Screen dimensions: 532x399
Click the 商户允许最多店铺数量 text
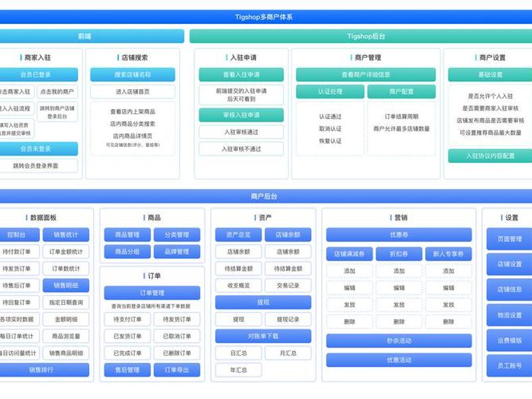click(402, 128)
